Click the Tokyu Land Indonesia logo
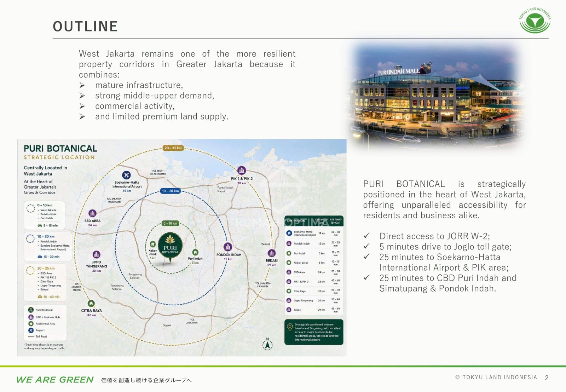The width and height of the screenshot is (566, 392). click(x=535, y=21)
